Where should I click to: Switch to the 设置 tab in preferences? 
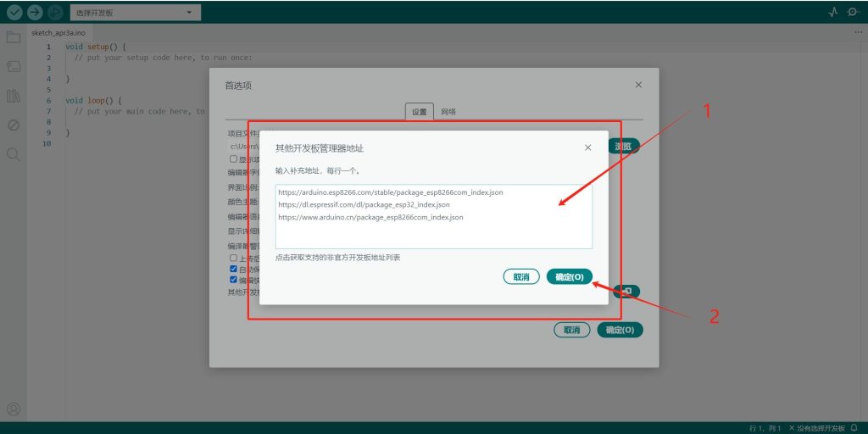click(419, 111)
